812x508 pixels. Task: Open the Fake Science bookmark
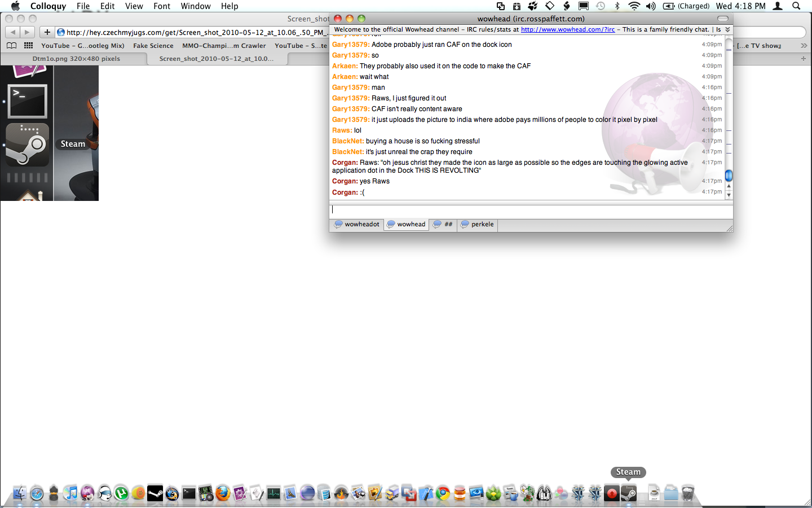pyautogui.click(x=153, y=46)
